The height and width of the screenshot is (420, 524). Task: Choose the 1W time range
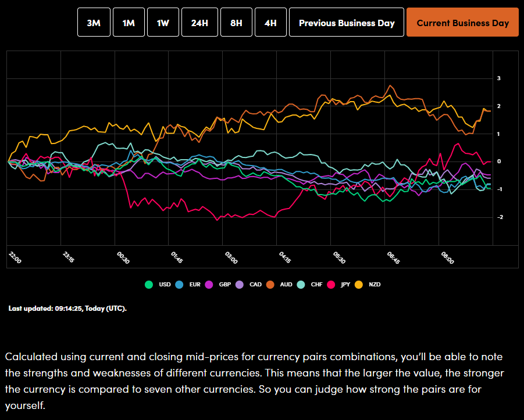(163, 23)
